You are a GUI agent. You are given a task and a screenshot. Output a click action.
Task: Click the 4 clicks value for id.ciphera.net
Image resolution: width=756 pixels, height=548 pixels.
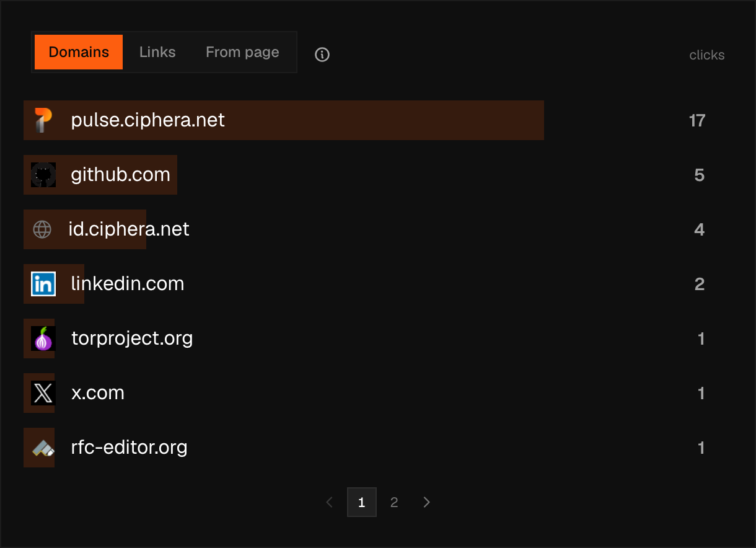coord(700,229)
